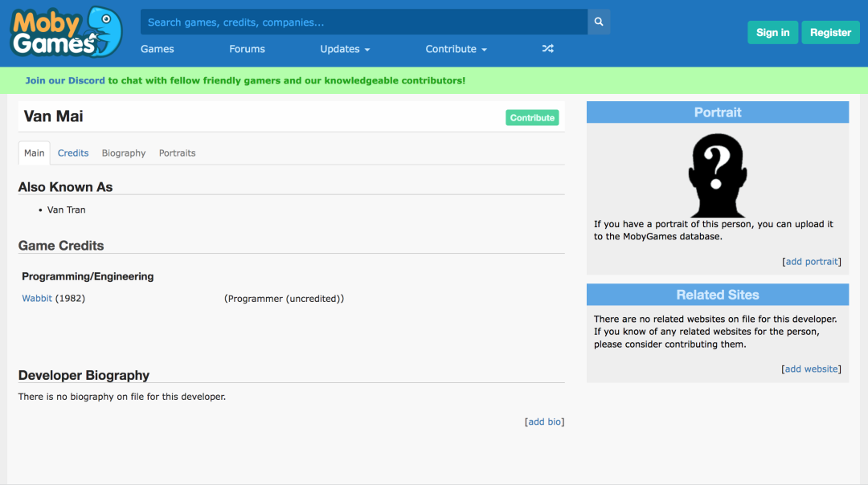The image size is (868, 485).
Task: Click the MobyGames logo
Action: [x=67, y=32]
